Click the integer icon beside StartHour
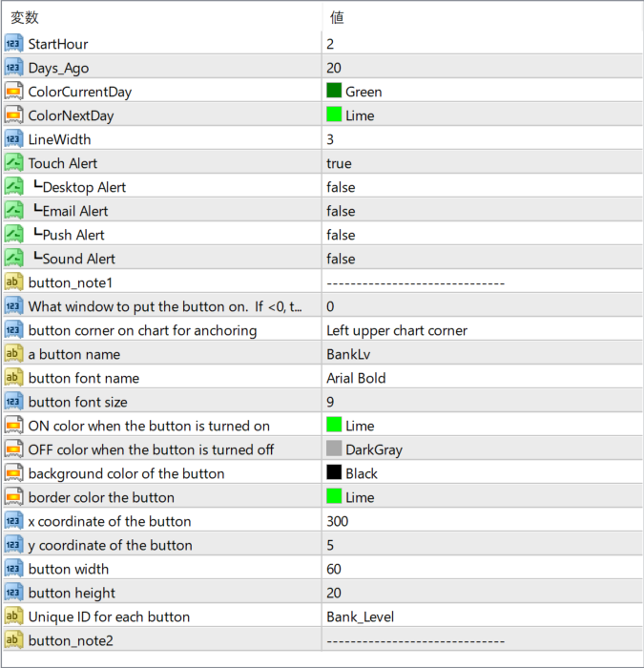 click(x=13, y=44)
